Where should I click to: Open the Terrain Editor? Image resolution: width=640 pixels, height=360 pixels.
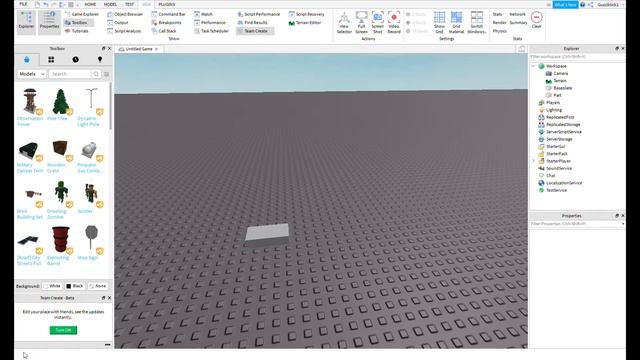click(305, 22)
